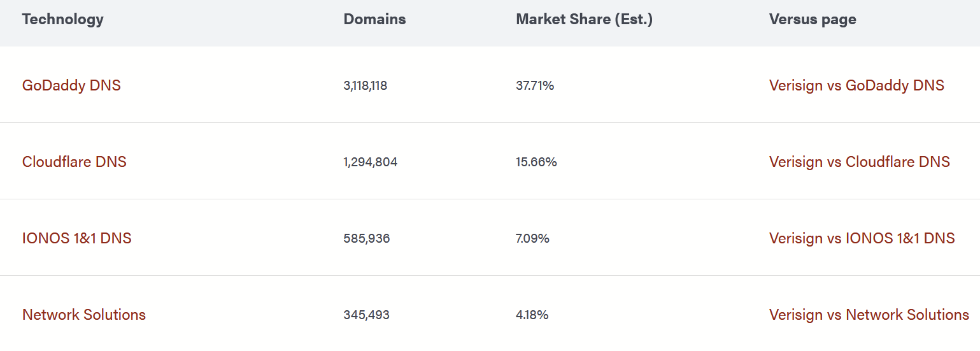Click the Versus page column header
The image size is (980, 351).
[x=813, y=19]
